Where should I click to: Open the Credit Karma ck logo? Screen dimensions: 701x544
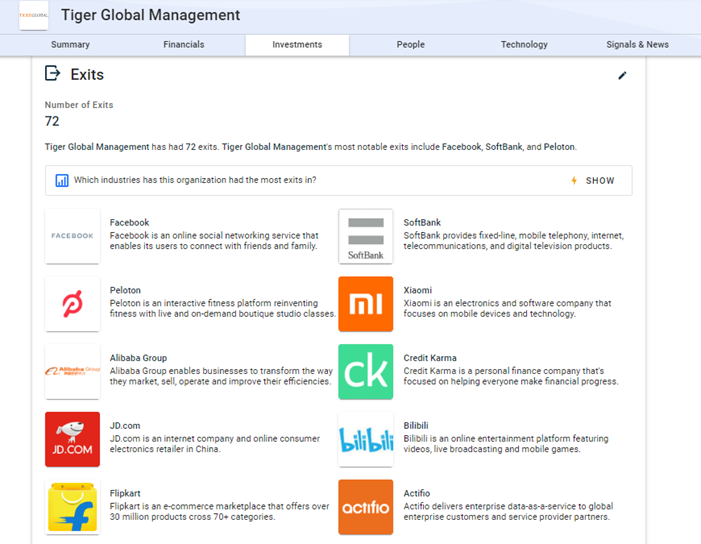coord(366,371)
